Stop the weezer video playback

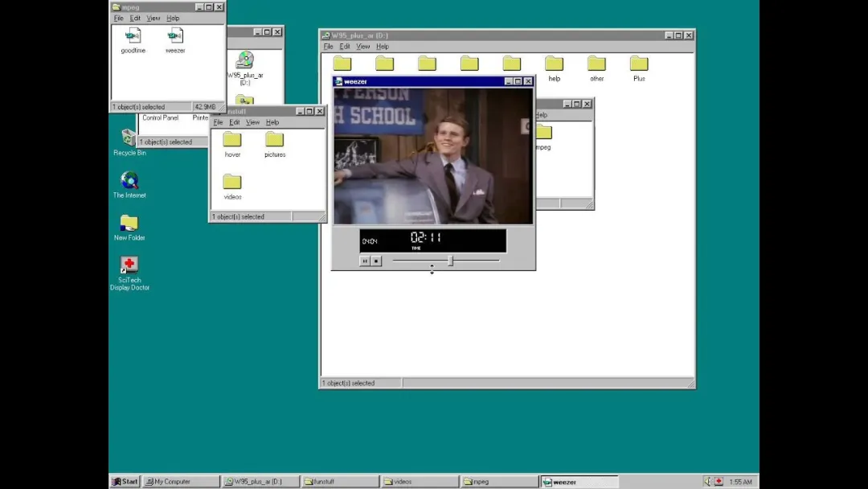pos(376,261)
